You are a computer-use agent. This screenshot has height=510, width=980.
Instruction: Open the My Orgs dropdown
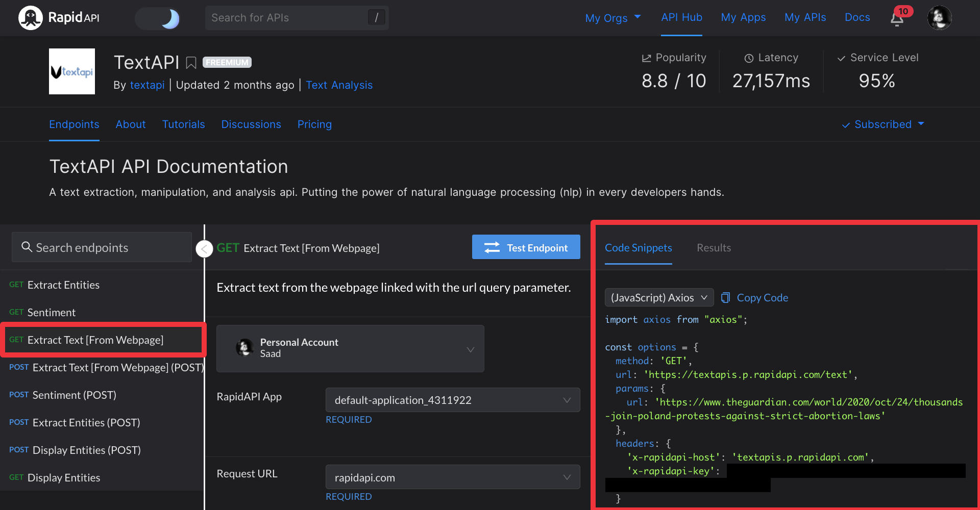click(x=612, y=18)
